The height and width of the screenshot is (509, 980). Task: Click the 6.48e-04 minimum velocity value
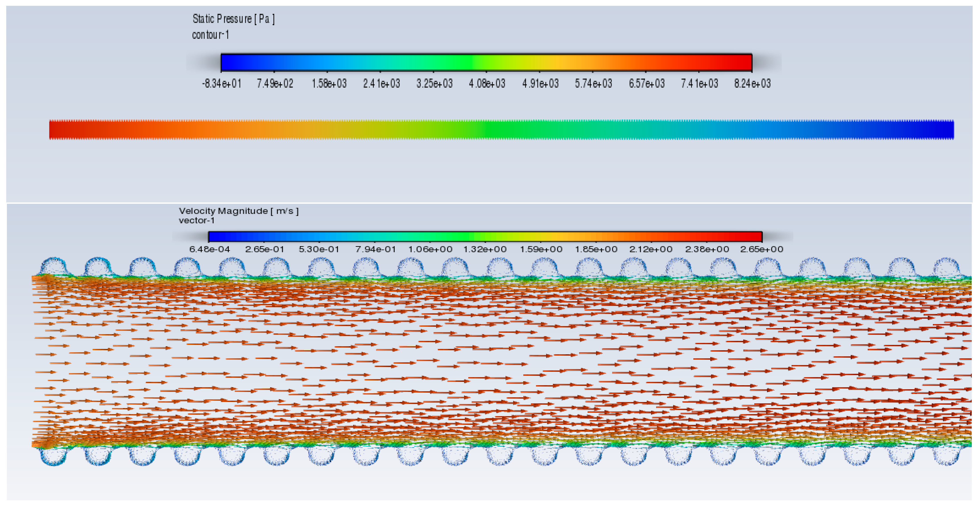coord(209,249)
